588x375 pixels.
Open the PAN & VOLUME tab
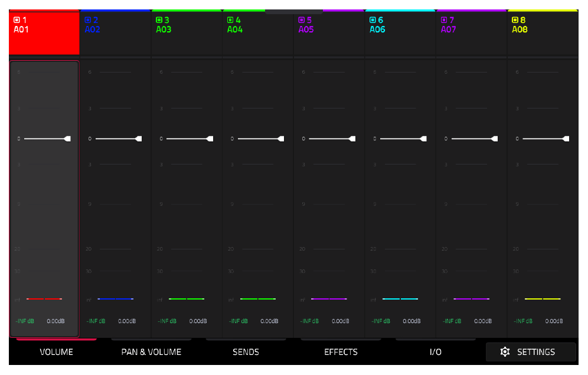coord(151,352)
